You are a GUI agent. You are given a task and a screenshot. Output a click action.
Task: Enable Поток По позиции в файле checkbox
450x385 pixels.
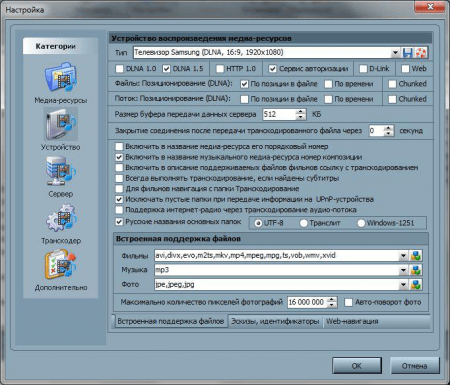244,99
